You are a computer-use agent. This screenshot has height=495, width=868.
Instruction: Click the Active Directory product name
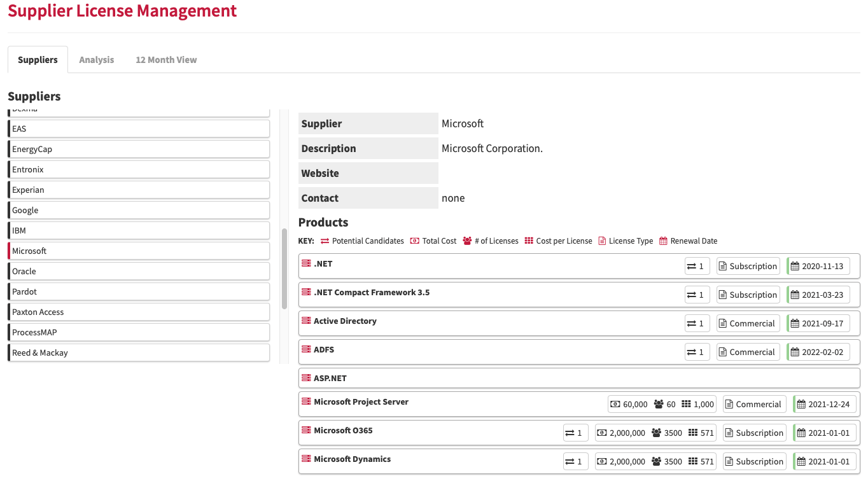tap(345, 321)
